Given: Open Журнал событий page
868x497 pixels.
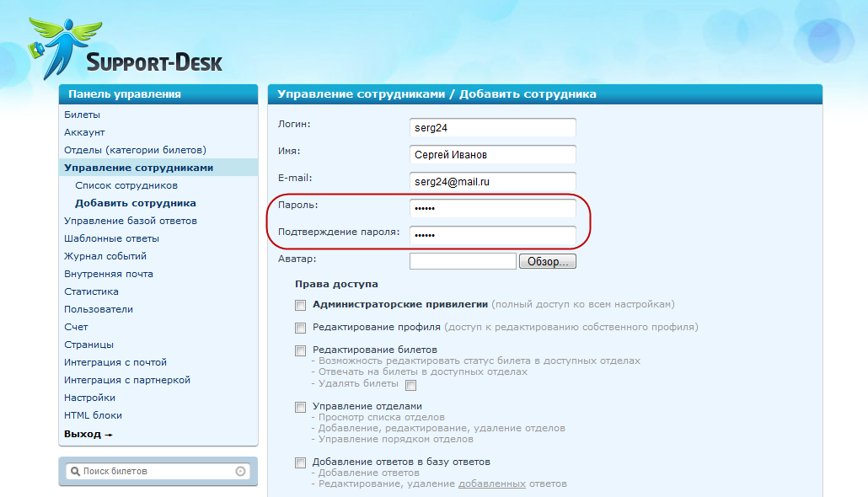Looking at the screenshot, I should (x=105, y=256).
